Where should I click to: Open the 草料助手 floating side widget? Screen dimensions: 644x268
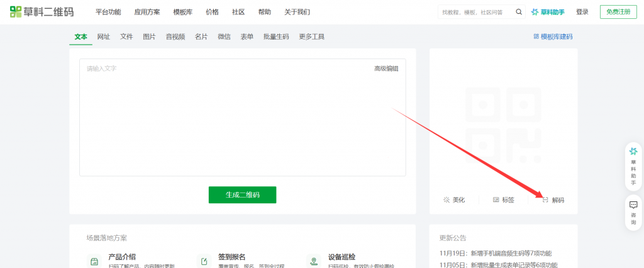633,166
